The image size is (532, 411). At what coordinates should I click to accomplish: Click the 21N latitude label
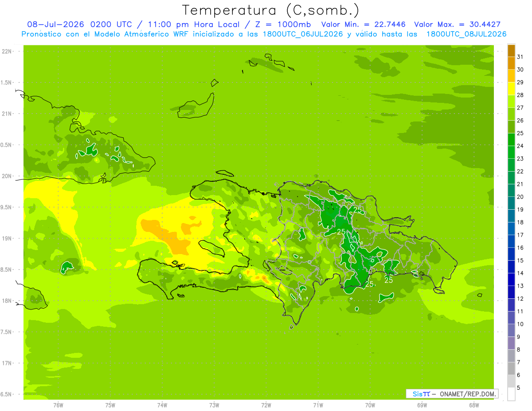pos(7,114)
